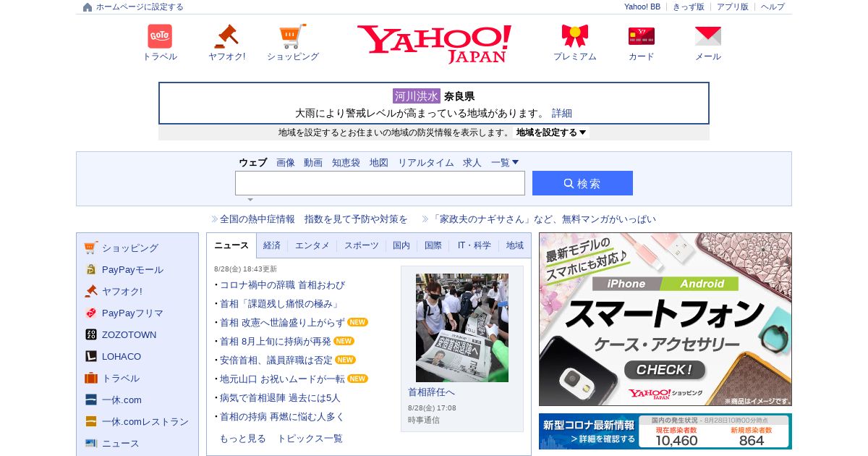Open headline 首相「課題残し痛恨の極み」
This screenshot has height=456, width=868.
point(280,304)
